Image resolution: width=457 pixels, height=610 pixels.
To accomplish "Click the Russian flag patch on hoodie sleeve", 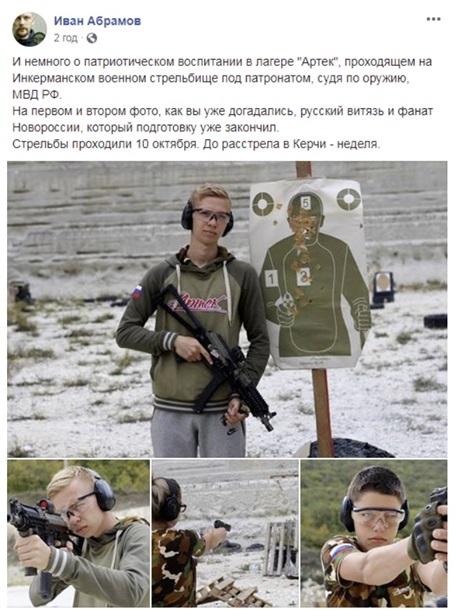I will point(137,292).
